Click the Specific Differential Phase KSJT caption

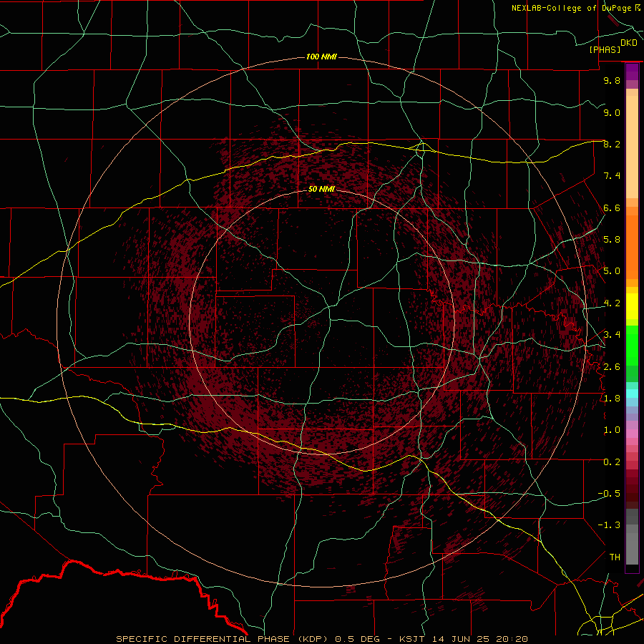point(321,639)
